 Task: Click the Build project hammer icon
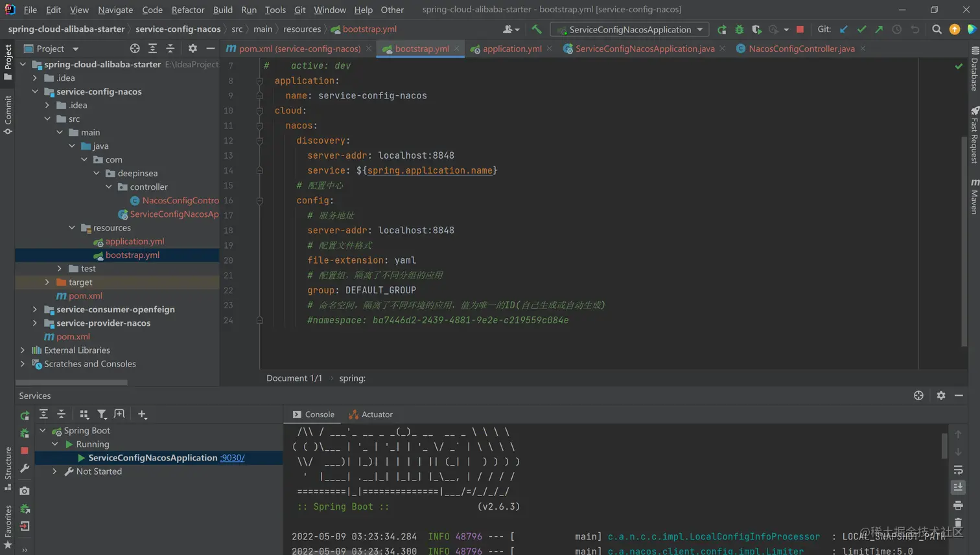(537, 29)
